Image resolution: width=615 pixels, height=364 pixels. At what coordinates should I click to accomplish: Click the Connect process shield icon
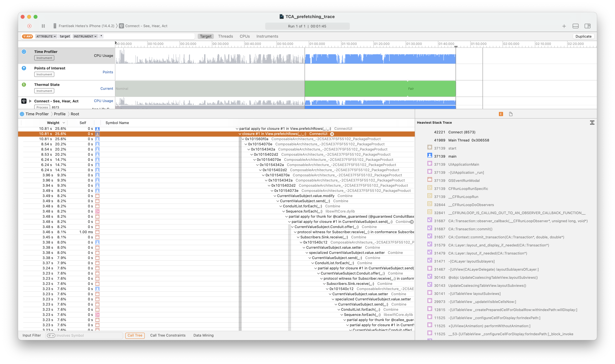pyautogui.click(x=24, y=101)
